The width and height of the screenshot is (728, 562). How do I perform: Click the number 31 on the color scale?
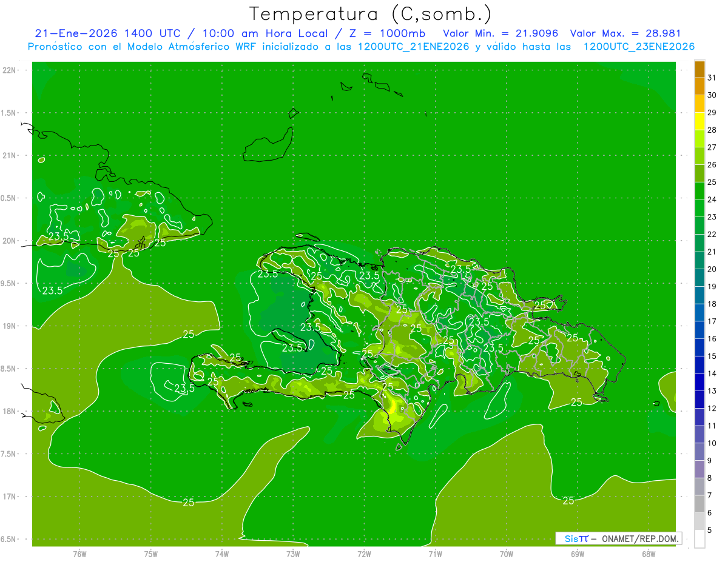click(x=712, y=78)
